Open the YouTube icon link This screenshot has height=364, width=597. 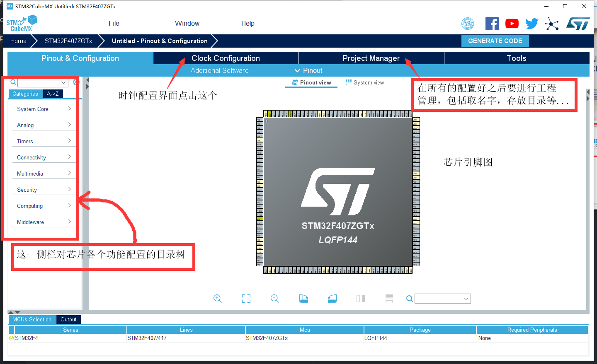click(512, 24)
